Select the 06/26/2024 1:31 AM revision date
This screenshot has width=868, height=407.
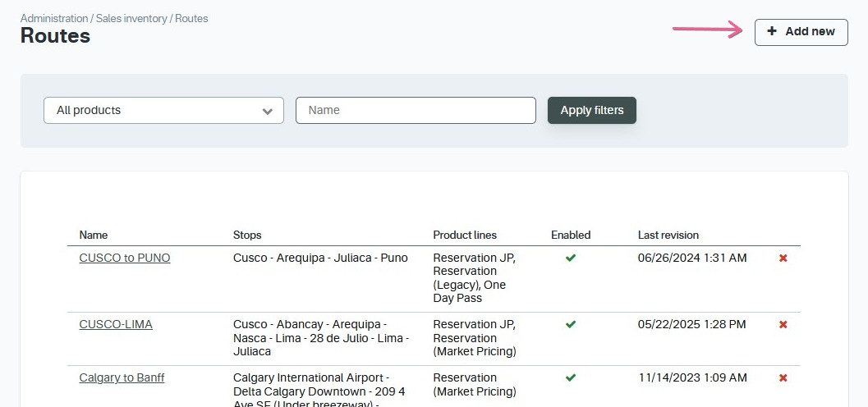[x=692, y=258]
